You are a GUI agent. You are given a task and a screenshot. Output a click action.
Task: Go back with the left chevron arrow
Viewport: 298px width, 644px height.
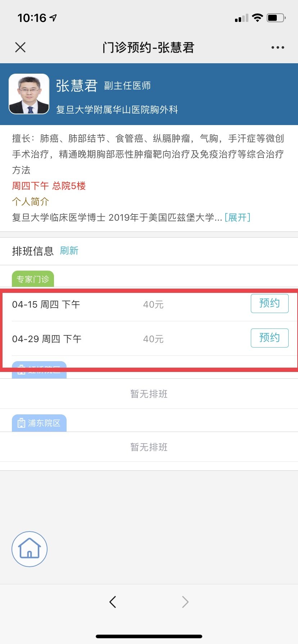click(x=113, y=602)
